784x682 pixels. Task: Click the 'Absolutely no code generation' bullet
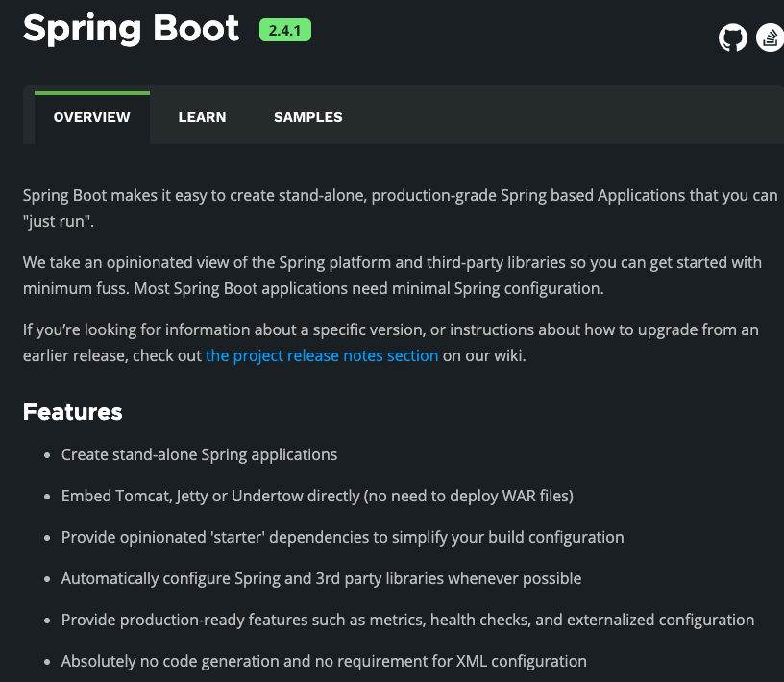tap(324, 661)
